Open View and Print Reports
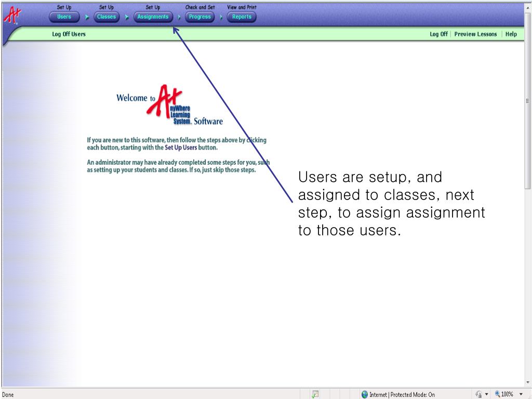 [x=242, y=17]
